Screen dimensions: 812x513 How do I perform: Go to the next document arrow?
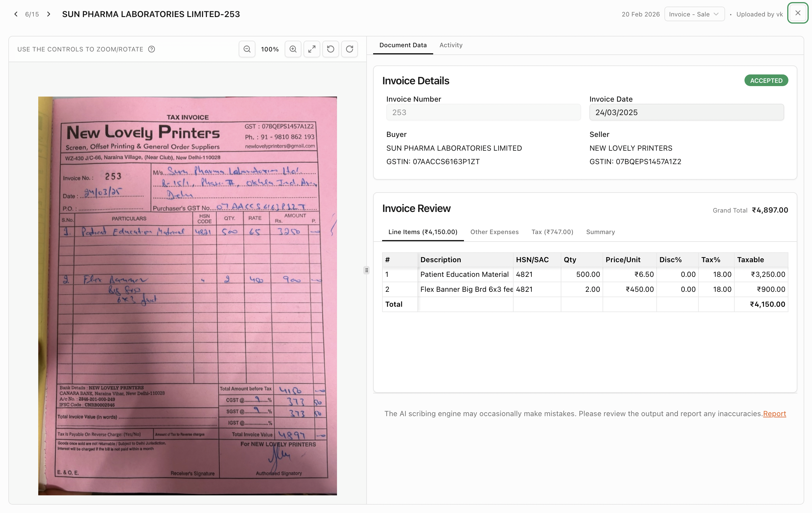click(x=49, y=14)
